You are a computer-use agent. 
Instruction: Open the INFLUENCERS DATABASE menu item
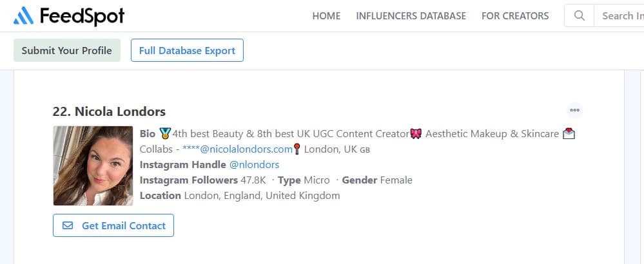pos(411,15)
